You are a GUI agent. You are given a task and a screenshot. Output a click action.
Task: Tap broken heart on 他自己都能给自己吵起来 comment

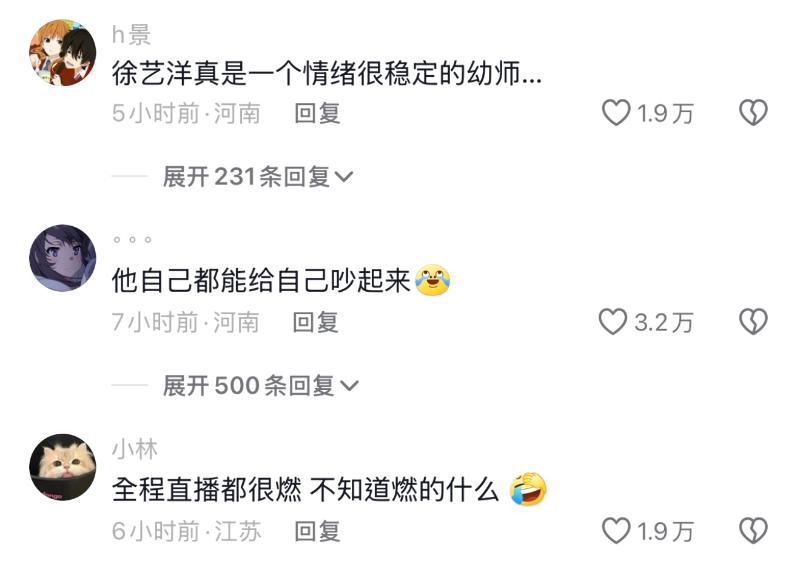pos(753,322)
